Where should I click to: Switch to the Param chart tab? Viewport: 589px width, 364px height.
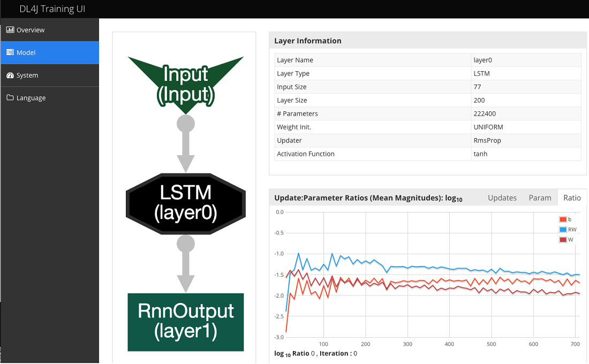coord(540,198)
